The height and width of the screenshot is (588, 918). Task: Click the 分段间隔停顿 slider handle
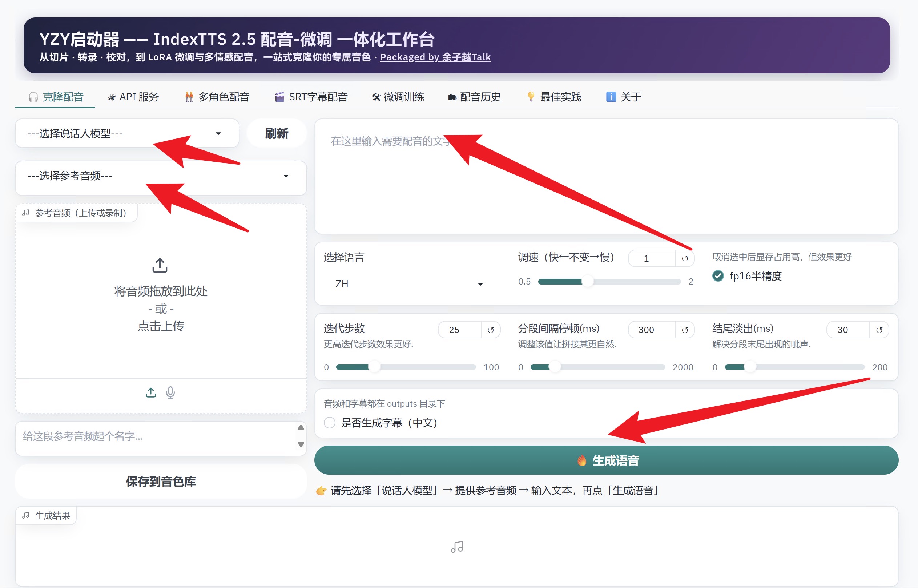click(x=555, y=367)
